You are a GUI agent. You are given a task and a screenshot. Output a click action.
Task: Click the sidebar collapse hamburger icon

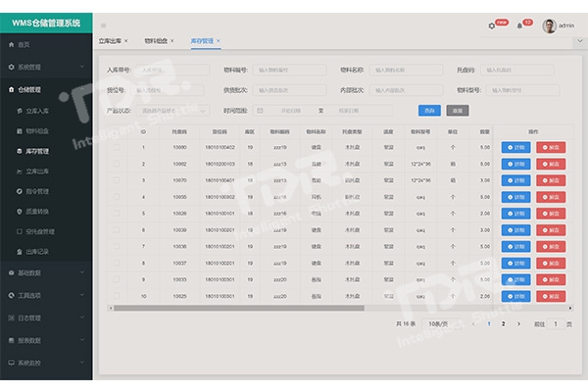pos(104,25)
